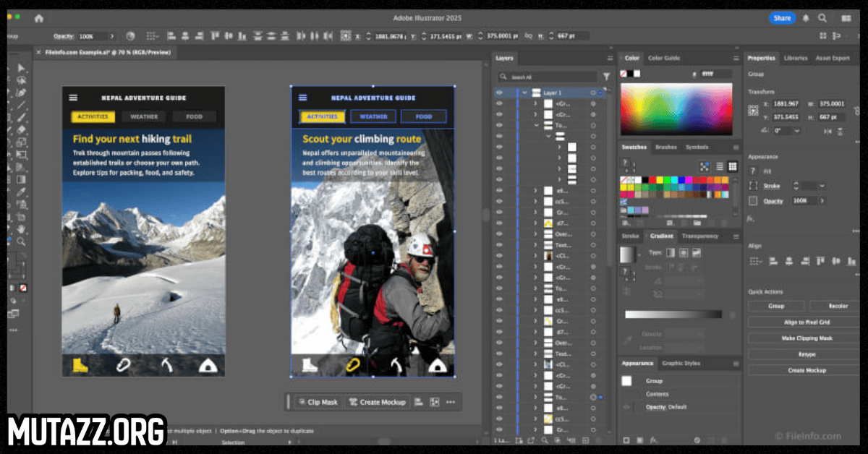Screen dimensions: 868x454
Task: Select the Selection arrow tool in the toolbar
Action: pos(21,68)
